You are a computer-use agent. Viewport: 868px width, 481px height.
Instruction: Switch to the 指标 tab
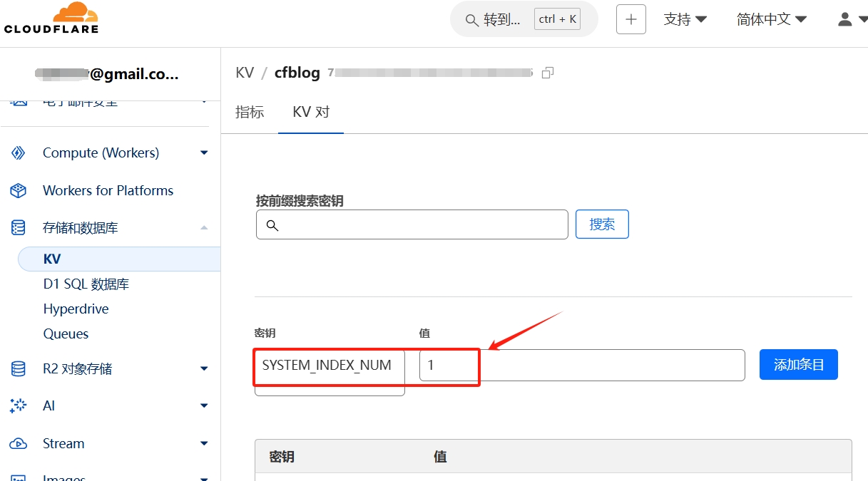pos(250,112)
